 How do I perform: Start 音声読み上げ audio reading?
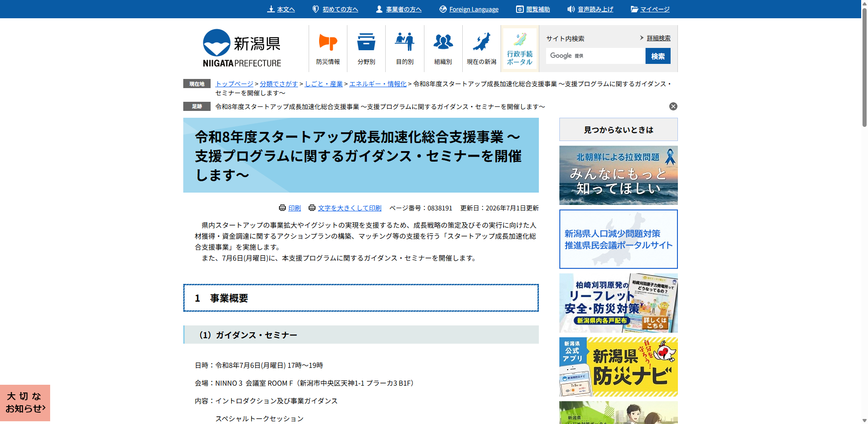pos(595,9)
